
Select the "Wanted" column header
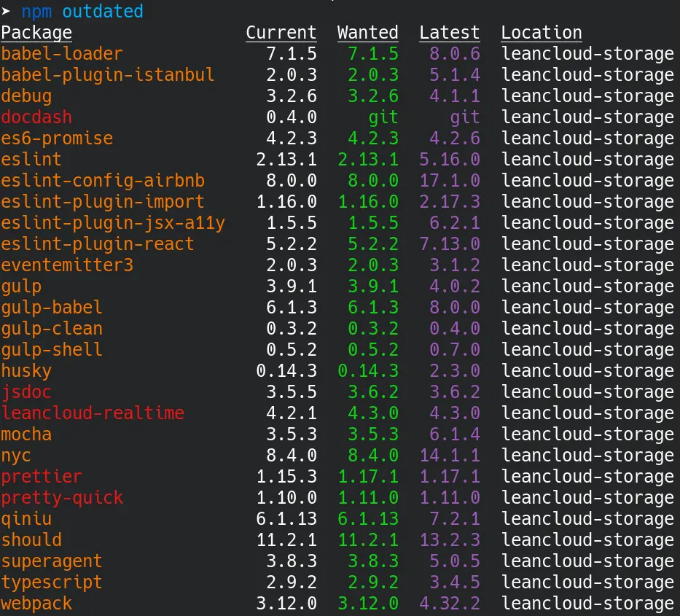click(x=367, y=32)
